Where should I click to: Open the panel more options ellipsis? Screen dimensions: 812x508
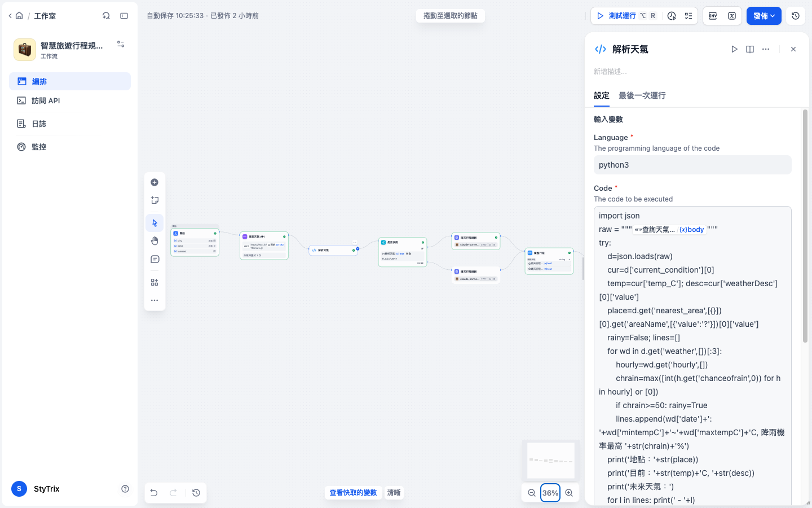point(766,49)
